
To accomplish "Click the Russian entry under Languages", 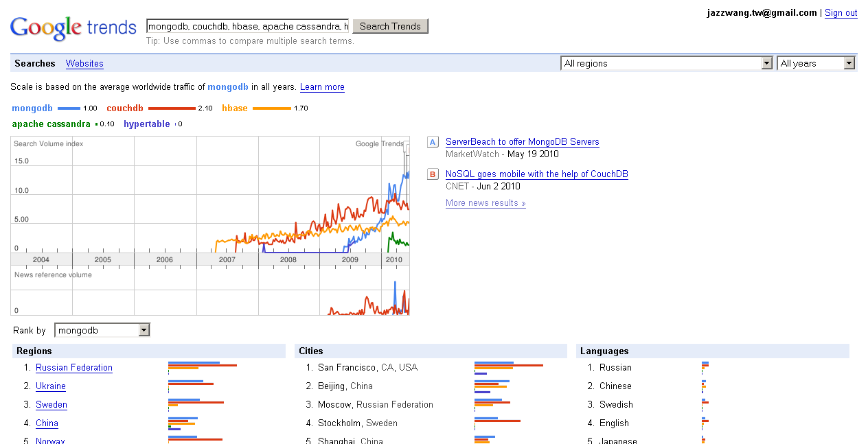I will tap(615, 368).
